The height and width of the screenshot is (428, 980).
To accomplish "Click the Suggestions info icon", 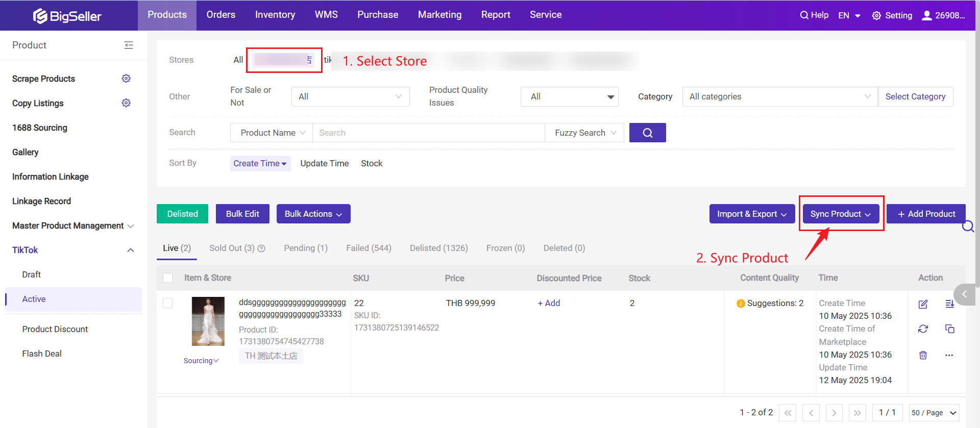I will tap(741, 304).
